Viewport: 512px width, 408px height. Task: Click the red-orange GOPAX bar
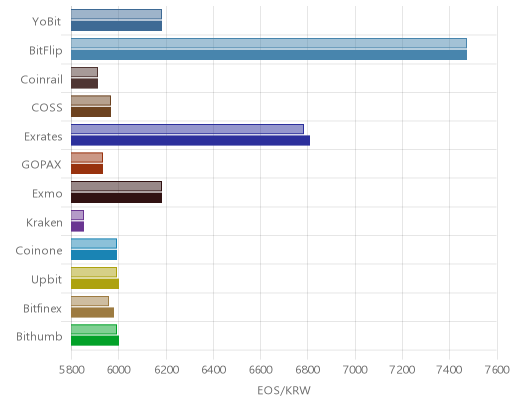point(87,169)
